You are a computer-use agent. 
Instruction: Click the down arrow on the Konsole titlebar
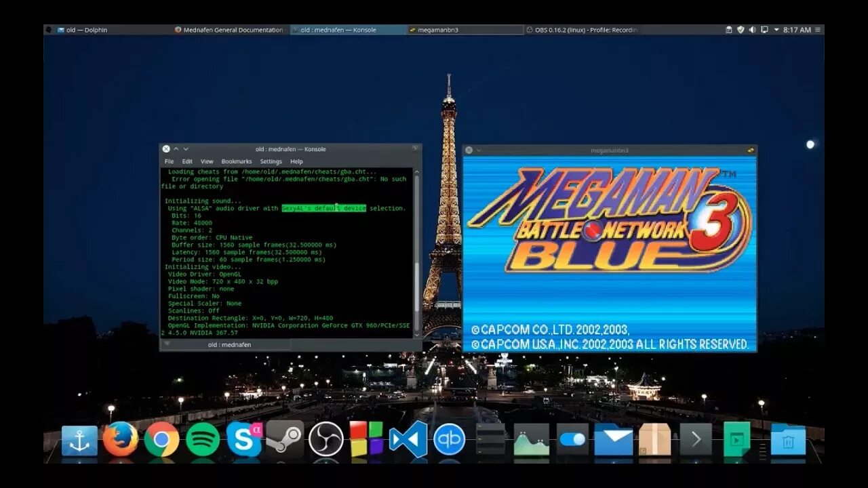186,148
